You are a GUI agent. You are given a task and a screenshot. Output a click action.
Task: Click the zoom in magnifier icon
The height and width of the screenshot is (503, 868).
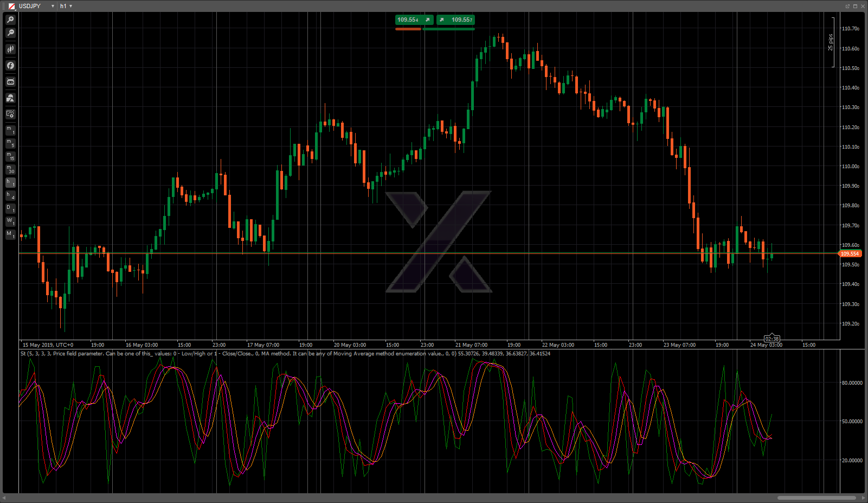(10, 20)
